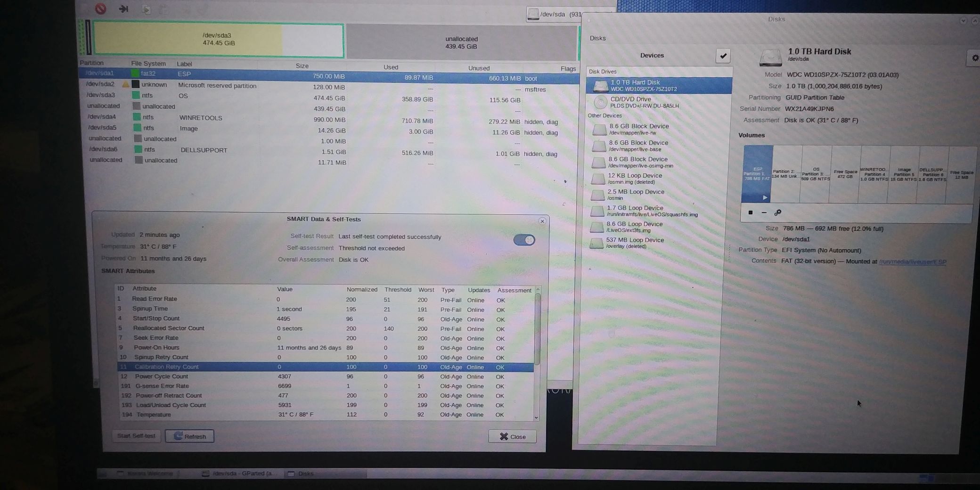Click the warning icon beside /dev/sda2

pyautogui.click(x=125, y=84)
